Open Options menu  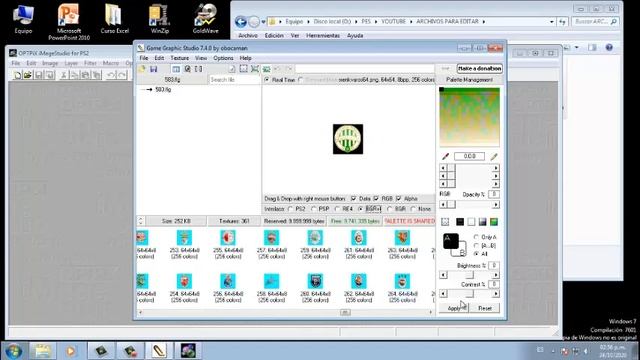click(x=223, y=58)
